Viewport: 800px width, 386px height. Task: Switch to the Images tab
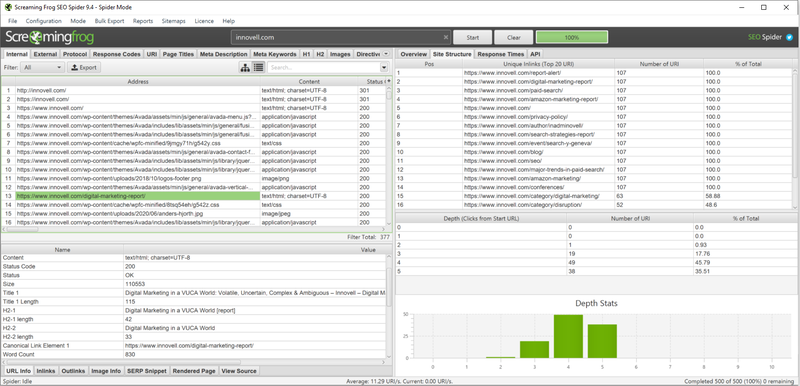tap(340, 54)
